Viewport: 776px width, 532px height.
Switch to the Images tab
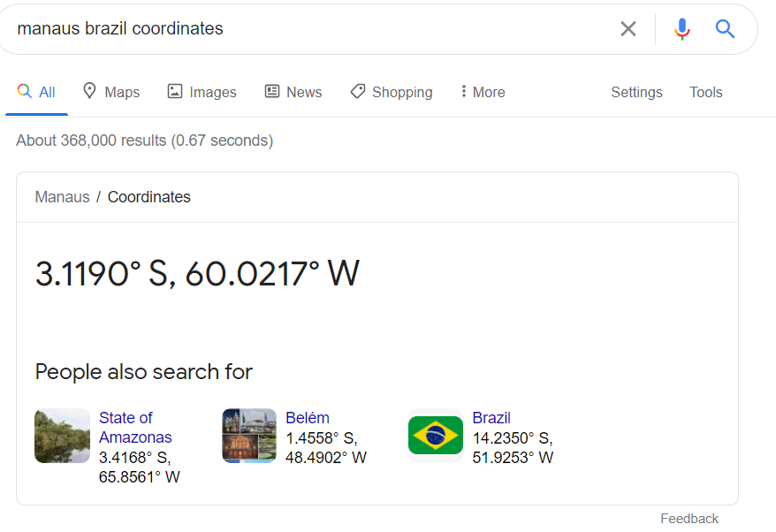pyautogui.click(x=202, y=92)
